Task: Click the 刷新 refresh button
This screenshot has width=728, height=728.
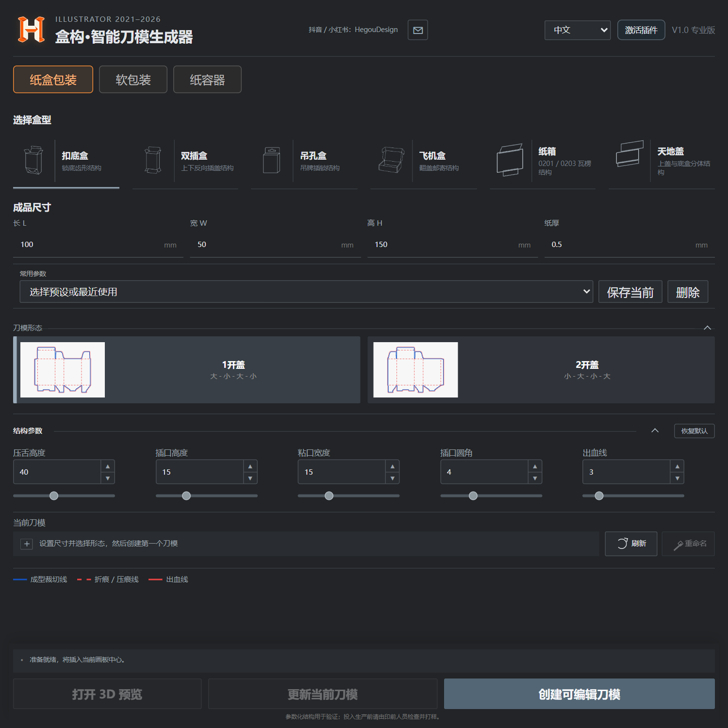Action: [x=631, y=544]
